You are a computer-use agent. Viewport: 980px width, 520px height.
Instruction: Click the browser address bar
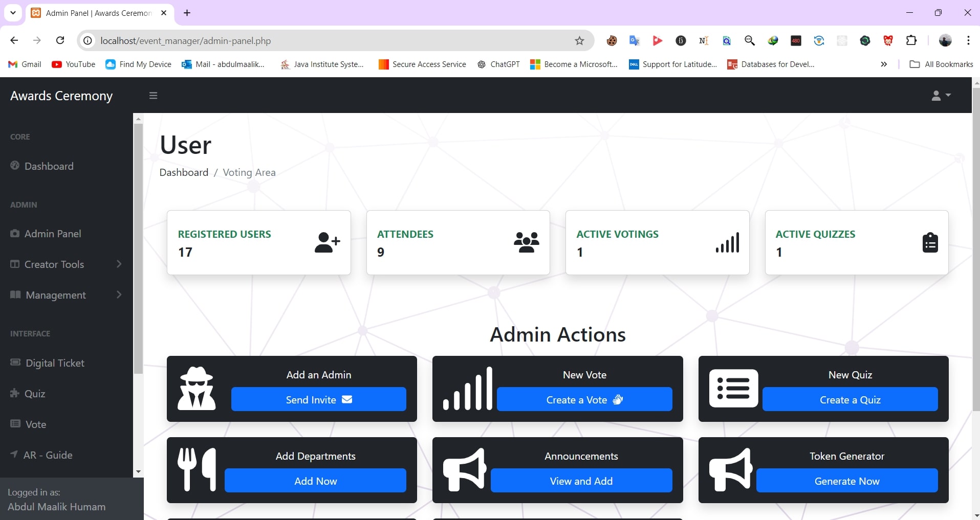click(328, 41)
